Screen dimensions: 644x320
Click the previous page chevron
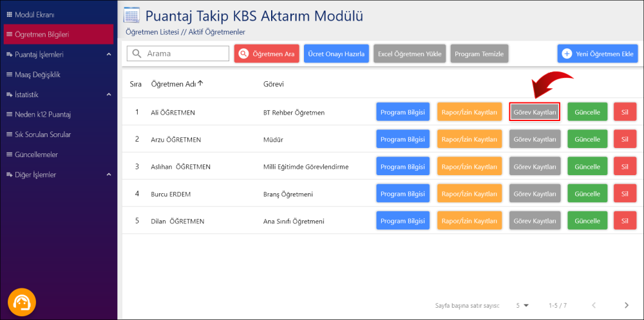[x=594, y=305]
